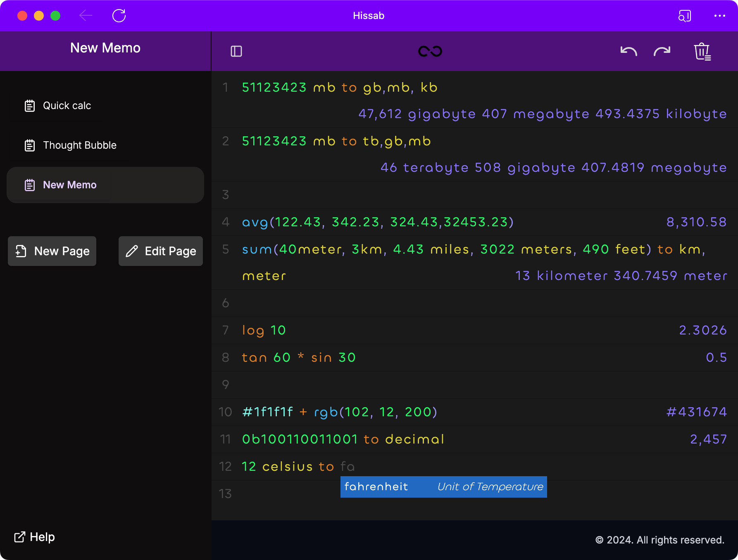Toggle the sidebar panel icon
The width and height of the screenshot is (738, 560).
236,51
